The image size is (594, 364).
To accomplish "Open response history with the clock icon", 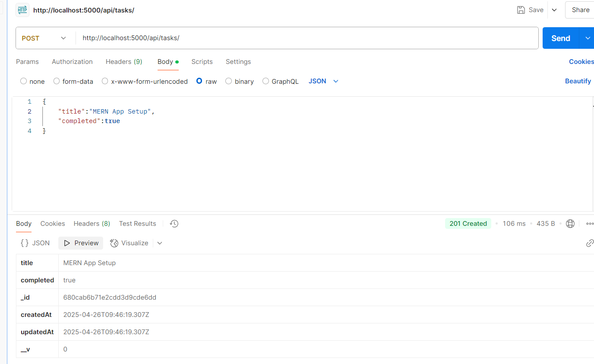I will (174, 223).
